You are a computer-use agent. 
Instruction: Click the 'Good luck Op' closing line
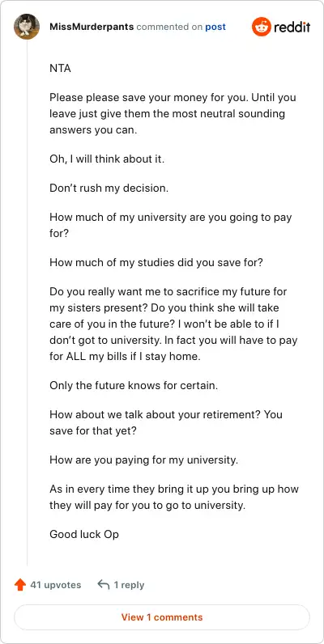pyautogui.click(x=84, y=534)
